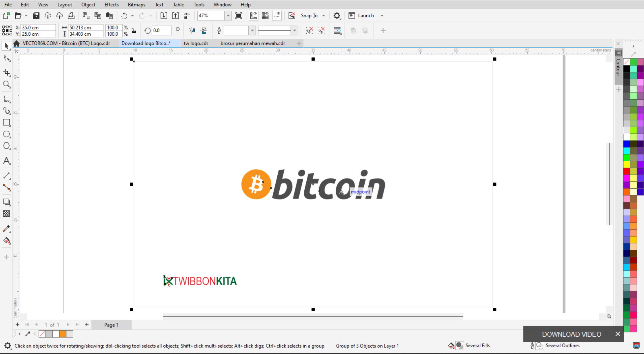Image resolution: width=644 pixels, height=354 pixels.
Task: Select the Parallel Dimension tool
Action: [x=6, y=176]
